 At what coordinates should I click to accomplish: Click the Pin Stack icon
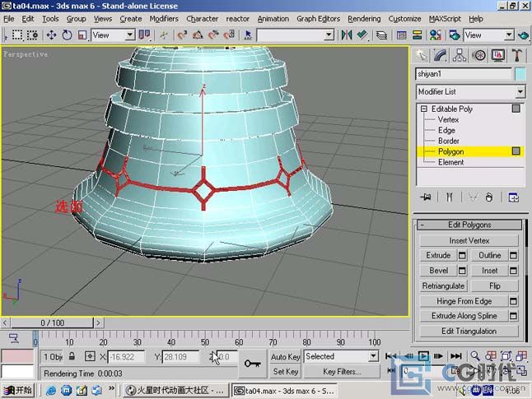click(x=426, y=197)
